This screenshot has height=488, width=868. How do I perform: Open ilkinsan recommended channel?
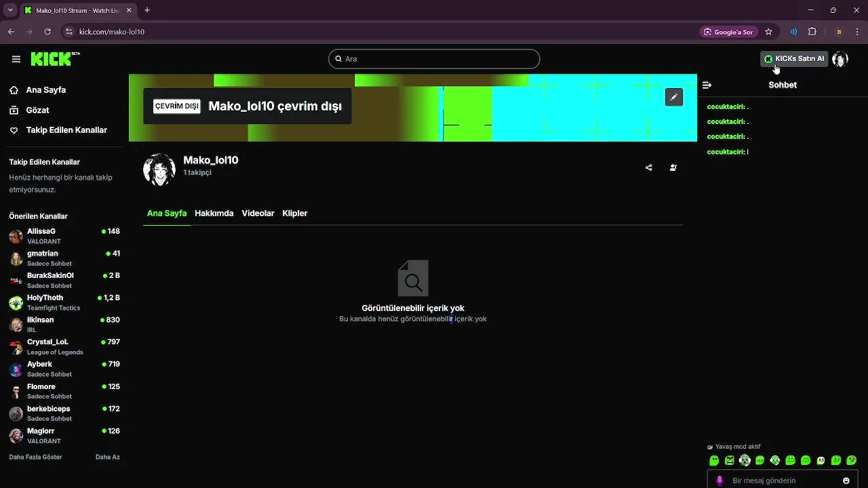point(64,325)
